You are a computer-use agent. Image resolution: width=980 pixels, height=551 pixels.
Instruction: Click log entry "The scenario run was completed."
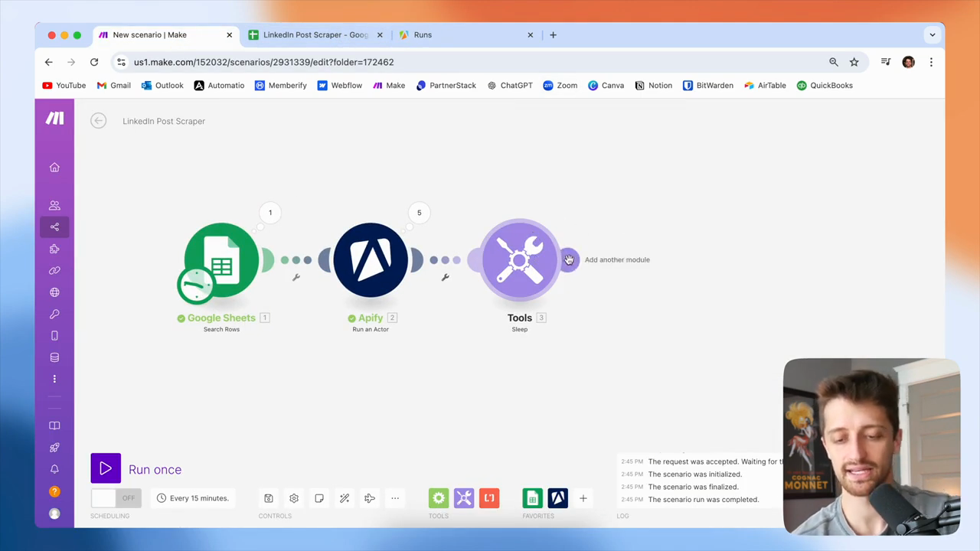pyautogui.click(x=703, y=500)
